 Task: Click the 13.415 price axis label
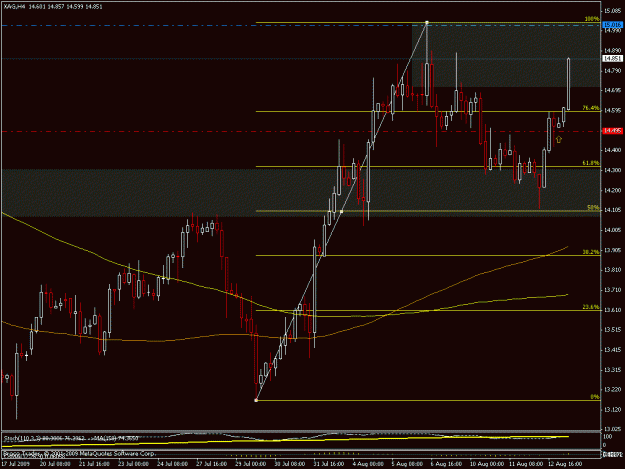pos(613,350)
